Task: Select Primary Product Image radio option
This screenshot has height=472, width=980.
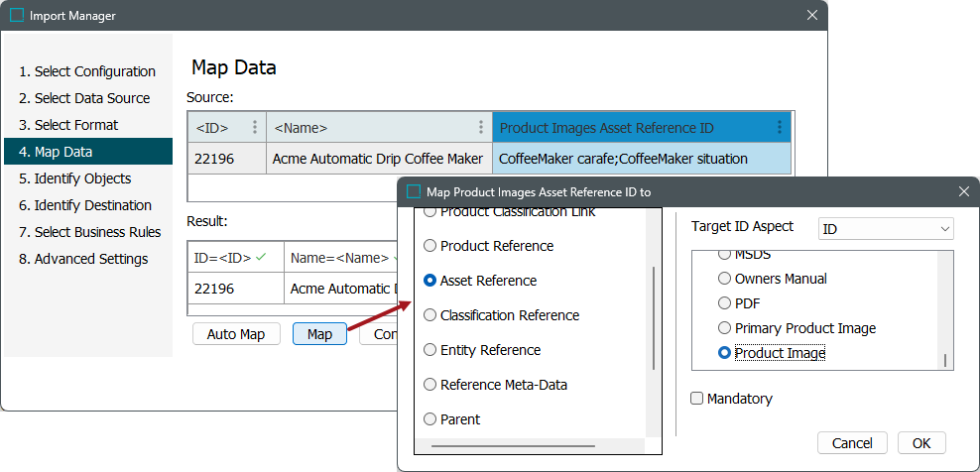Action: coord(725,328)
